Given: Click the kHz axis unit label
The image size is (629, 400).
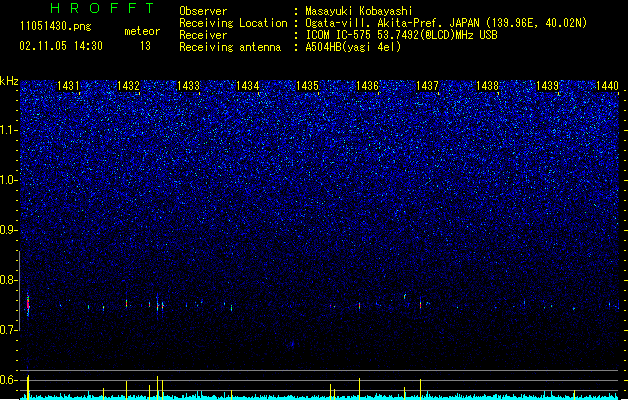Looking at the screenshot, I should [x=9, y=81].
